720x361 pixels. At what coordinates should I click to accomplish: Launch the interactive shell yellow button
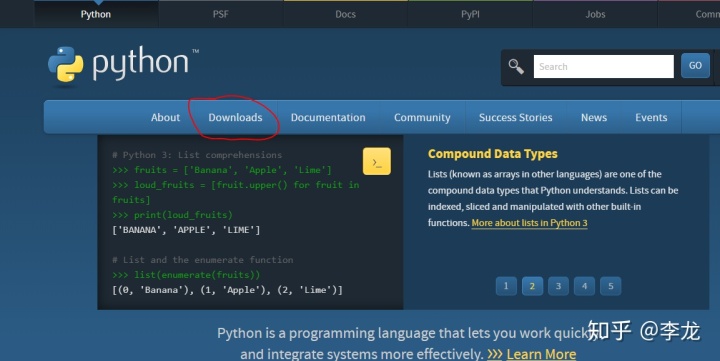377,161
